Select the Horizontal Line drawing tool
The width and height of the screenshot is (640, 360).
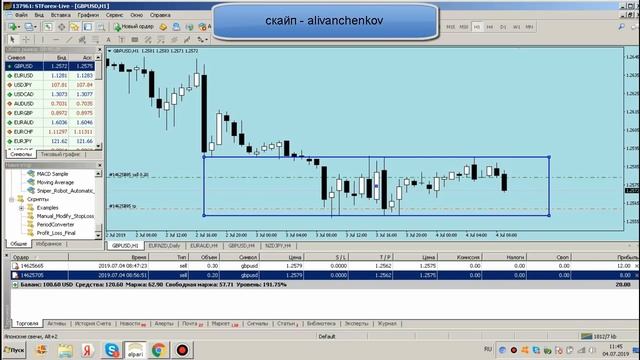pos(56,40)
